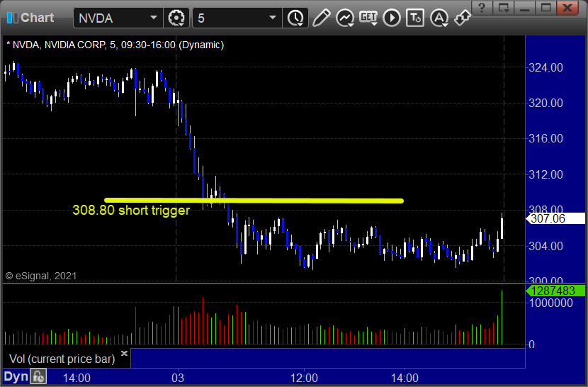Select the yellow short trigger line
The width and height of the screenshot is (588, 387).
254,201
